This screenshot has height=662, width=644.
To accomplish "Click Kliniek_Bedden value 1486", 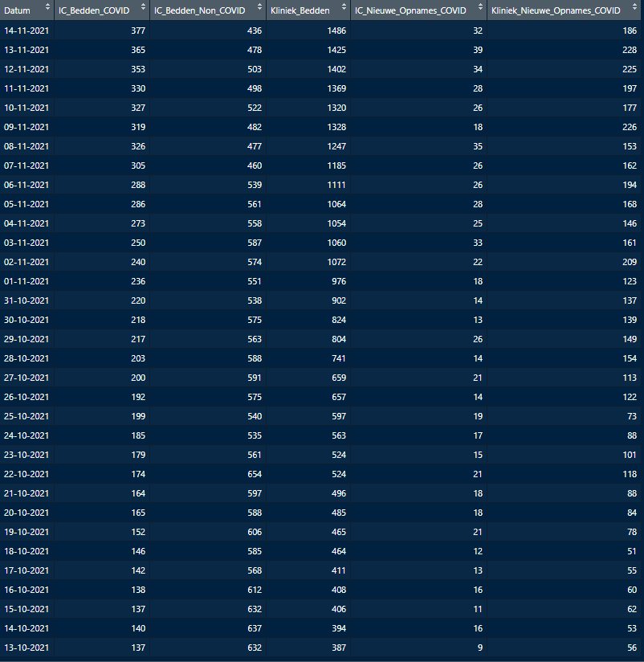I will (x=336, y=31).
